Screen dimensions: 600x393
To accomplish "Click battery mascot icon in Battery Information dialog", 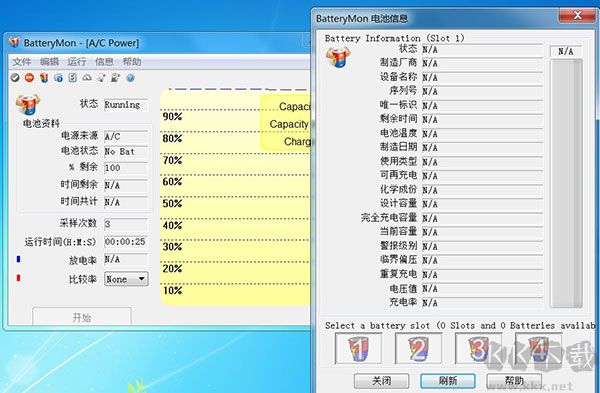I will click(338, 57).
